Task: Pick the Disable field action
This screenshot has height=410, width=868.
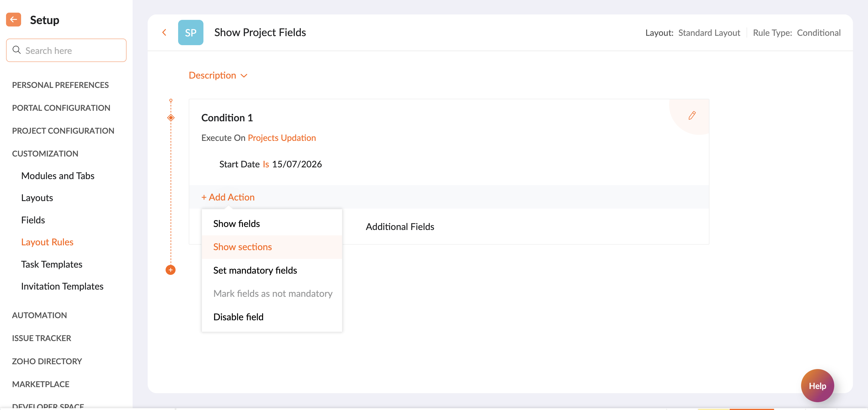Action: click(x=272, y=317)
